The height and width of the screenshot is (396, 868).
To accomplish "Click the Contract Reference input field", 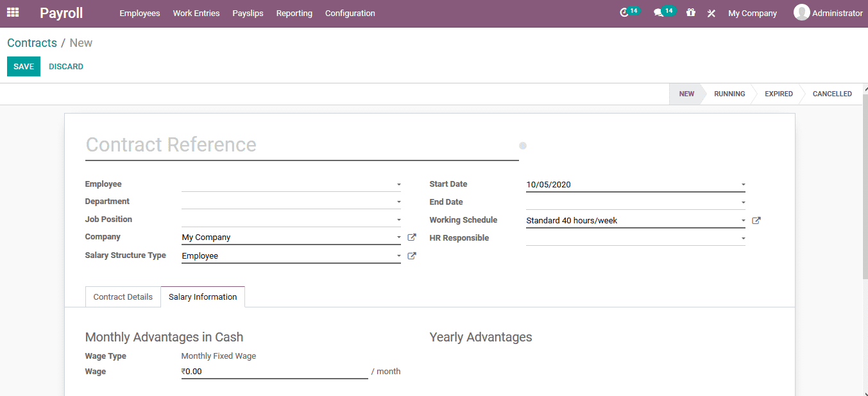I will [257, 144].
